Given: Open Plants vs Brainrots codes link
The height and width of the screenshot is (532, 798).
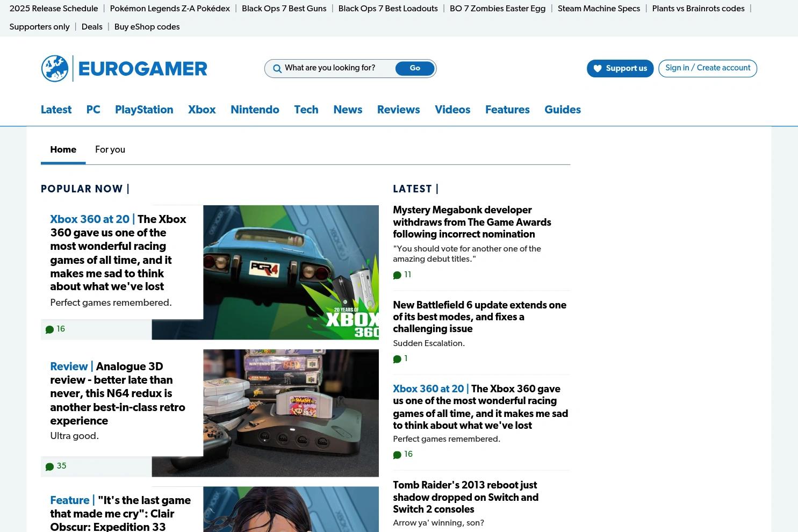Looking at the screenshot, I should click(x=698, y=9).
